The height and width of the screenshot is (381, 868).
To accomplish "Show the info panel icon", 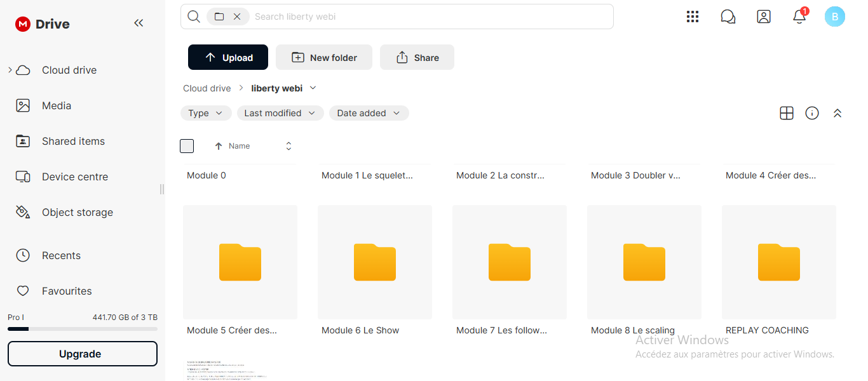I will [812, 113].
